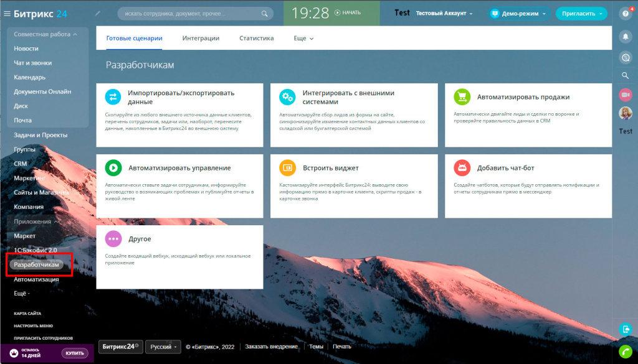Click the magnifier icon in the right sidebar
638x364 pixels.
pos(626,75)
